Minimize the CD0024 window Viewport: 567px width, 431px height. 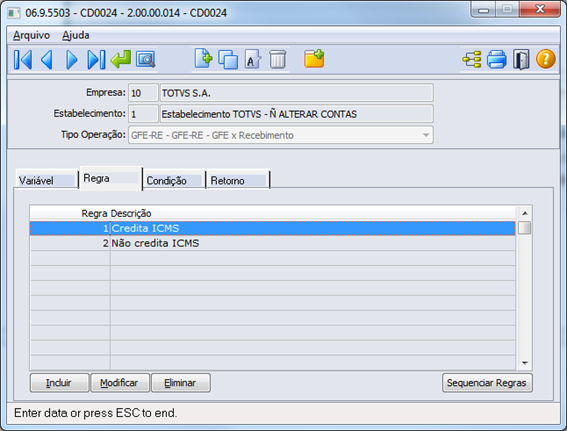(483, 10)
